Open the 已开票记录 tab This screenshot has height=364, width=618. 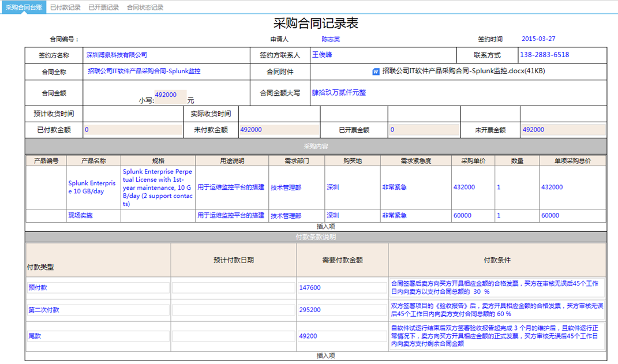click(x=104, y=7)
